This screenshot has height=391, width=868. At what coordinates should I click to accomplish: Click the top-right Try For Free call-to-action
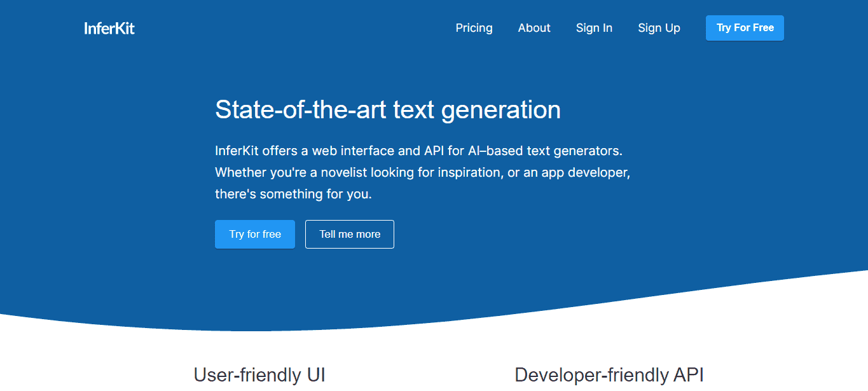point(744,28)
